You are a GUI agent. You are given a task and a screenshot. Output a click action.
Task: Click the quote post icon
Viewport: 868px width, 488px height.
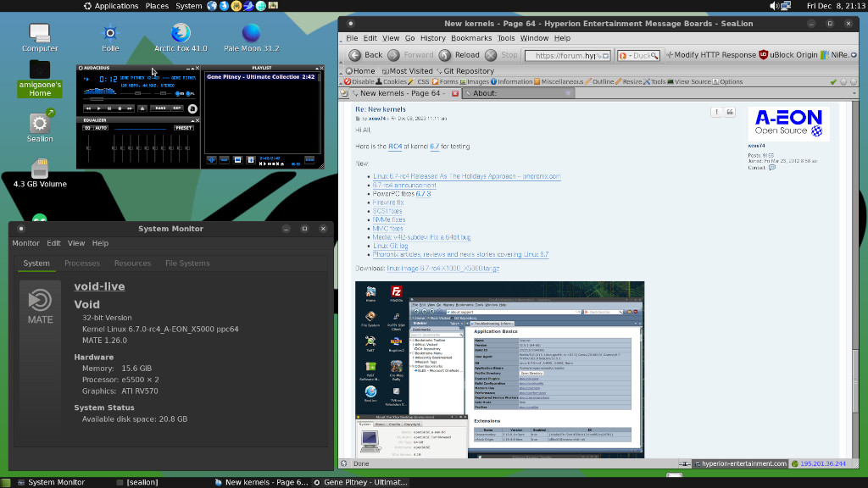coord(730,113)
